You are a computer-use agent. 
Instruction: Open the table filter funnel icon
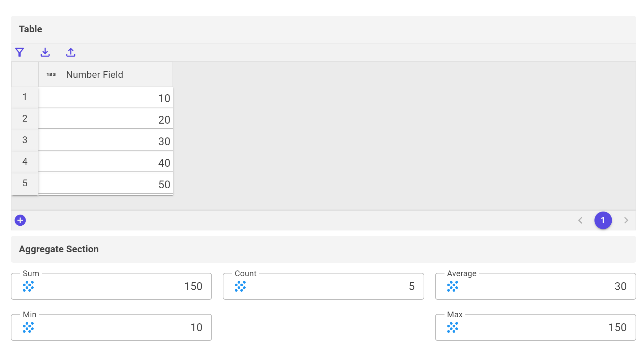coord(20,52)
